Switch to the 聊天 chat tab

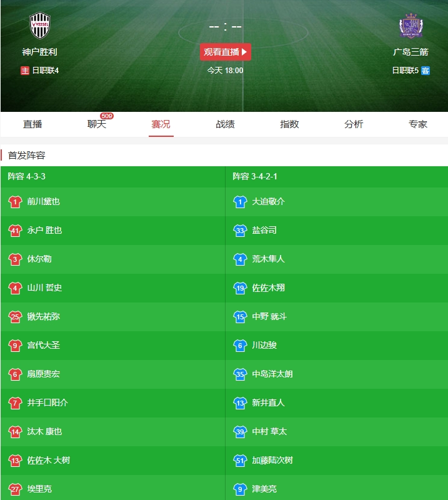97,124
